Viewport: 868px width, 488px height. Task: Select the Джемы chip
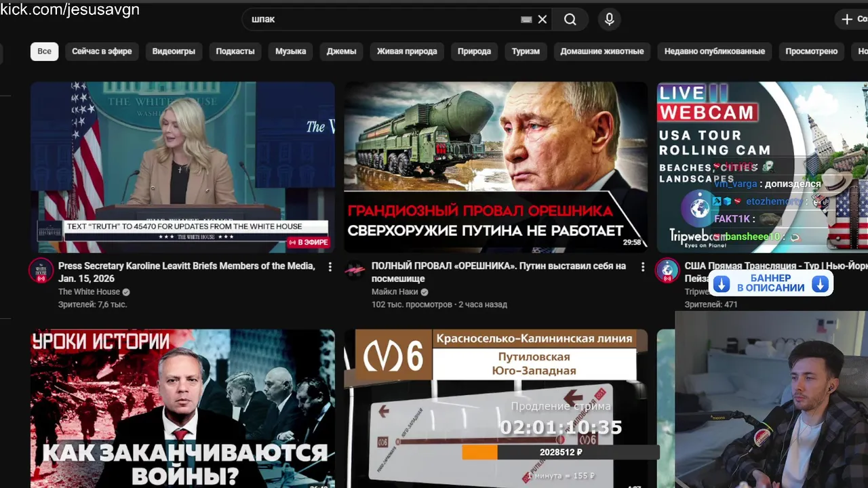[x=341, y=52]
